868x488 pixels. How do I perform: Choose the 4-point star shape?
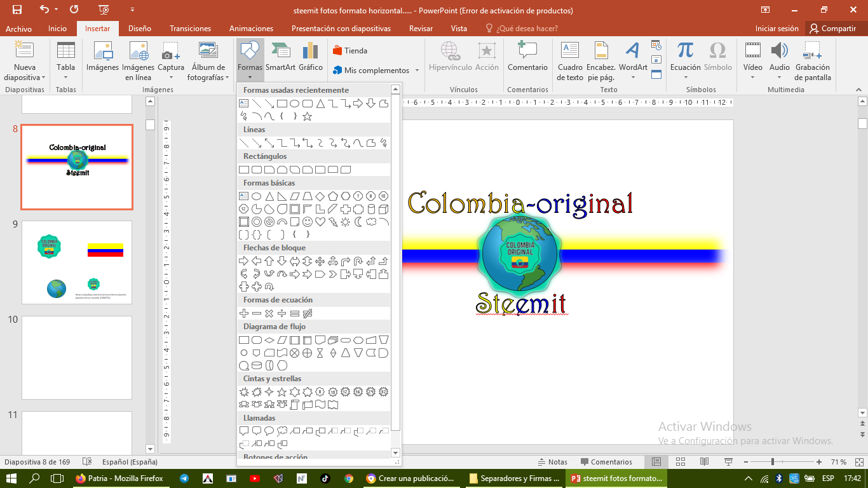click(269, 392)
